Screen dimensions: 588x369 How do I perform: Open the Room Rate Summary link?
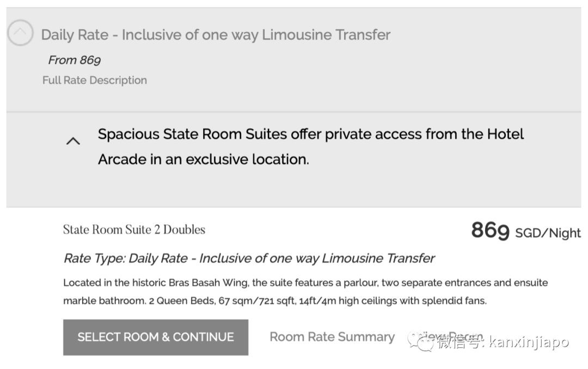click(x=332, y=337)
